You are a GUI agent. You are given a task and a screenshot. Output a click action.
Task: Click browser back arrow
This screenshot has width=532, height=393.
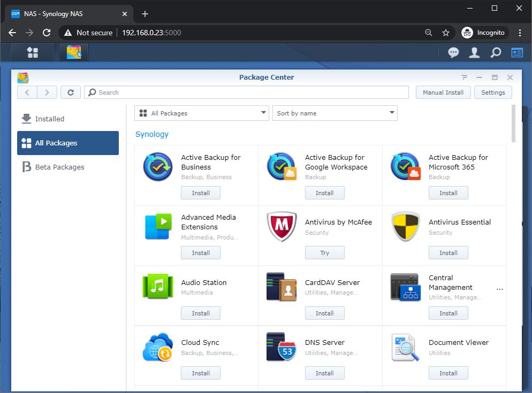[x=12, y=33]
